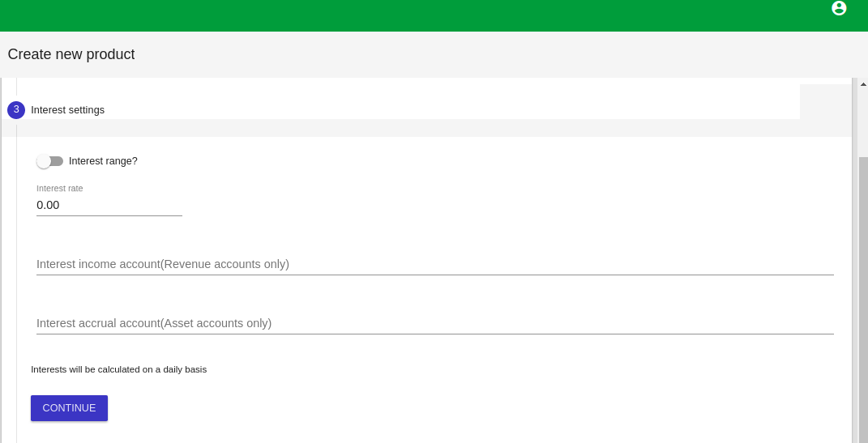Open the user account profile icon
The width and height of the screenshot is (868, 443).
[839, 8]
